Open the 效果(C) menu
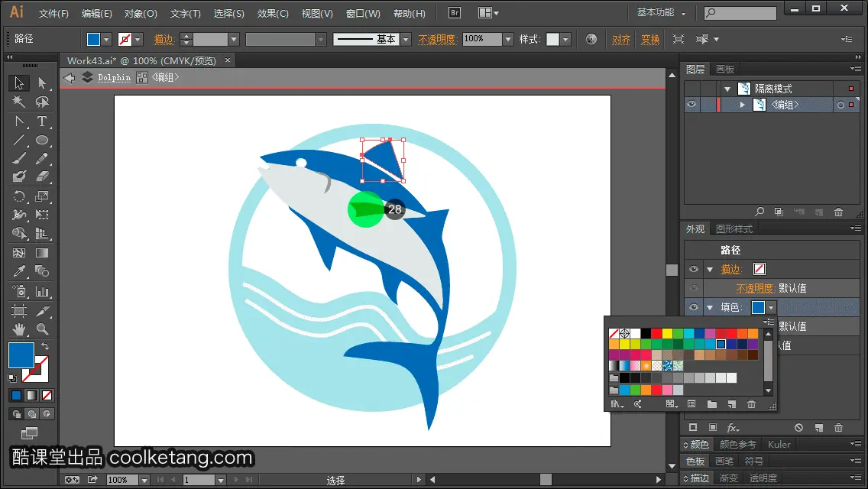 pyautogui.click(x=273, y=13)
